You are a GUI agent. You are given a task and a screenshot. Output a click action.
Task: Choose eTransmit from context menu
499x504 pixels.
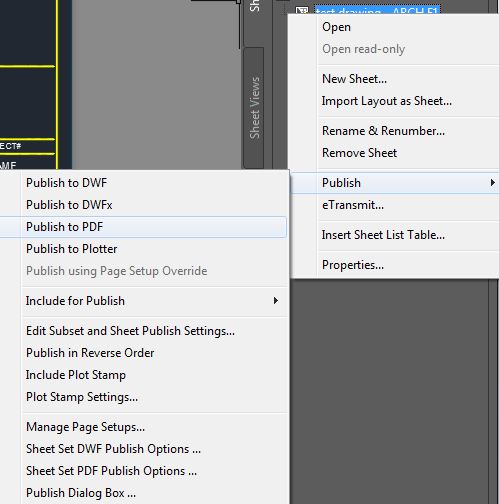[x=395, y=205]
